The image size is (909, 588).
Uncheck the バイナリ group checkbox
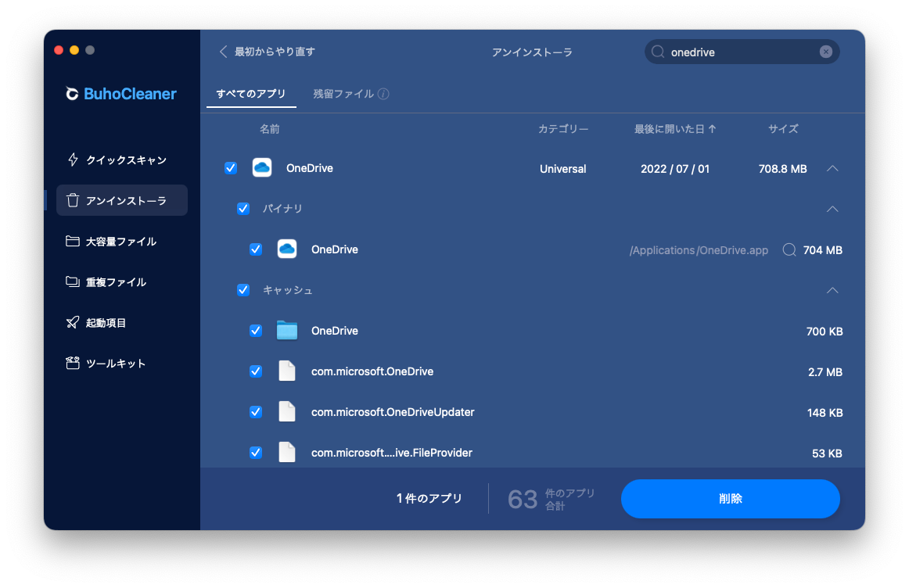pos(243,209)
